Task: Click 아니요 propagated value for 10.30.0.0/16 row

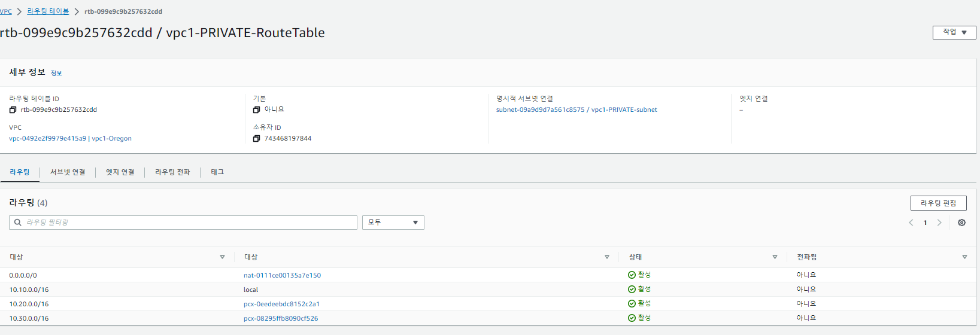Action: (806, 318)
